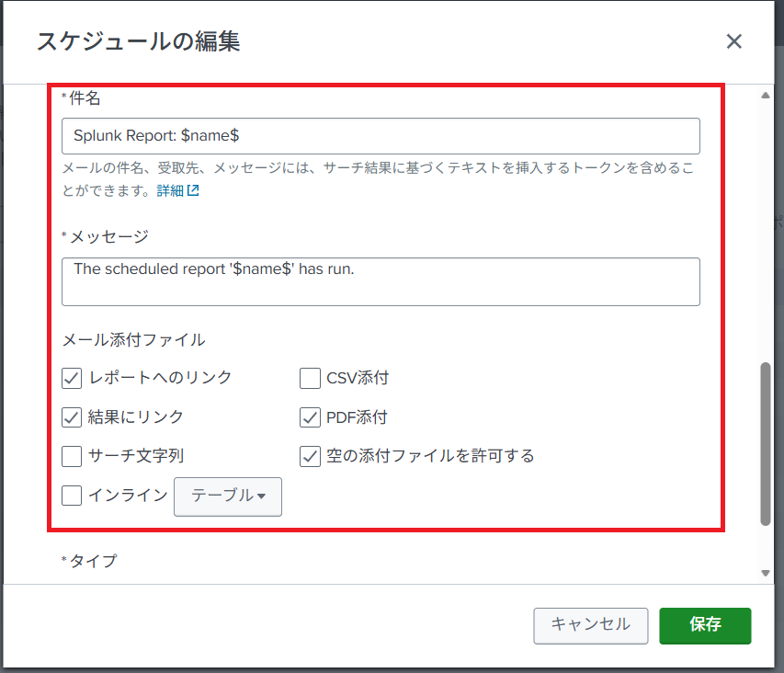Open the テーブル format dropdown
Screen dimensions: 784x673
[x=228, y=496]
